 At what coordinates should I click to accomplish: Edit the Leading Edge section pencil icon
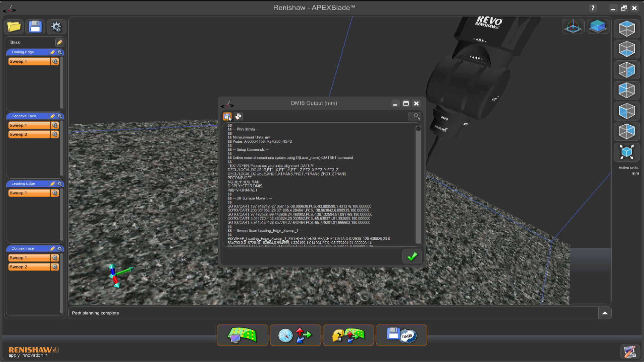(x=52, y=184)
